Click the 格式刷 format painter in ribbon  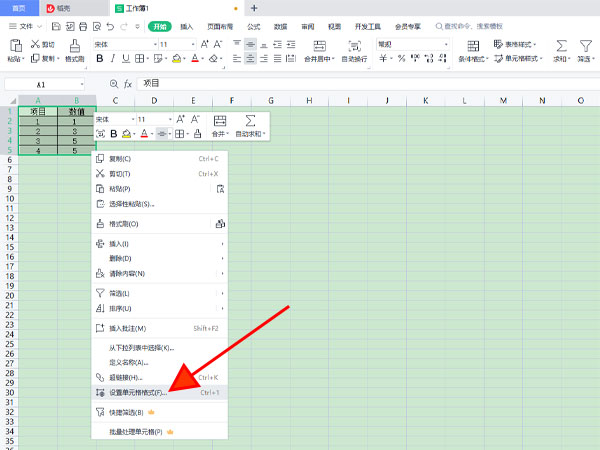point(75,51)
